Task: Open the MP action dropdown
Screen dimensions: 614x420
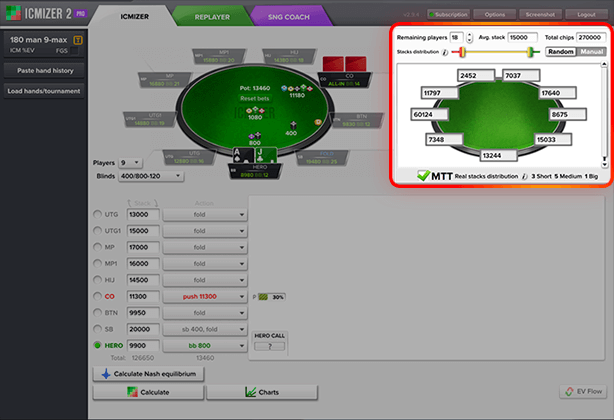Action: [205, 247]
